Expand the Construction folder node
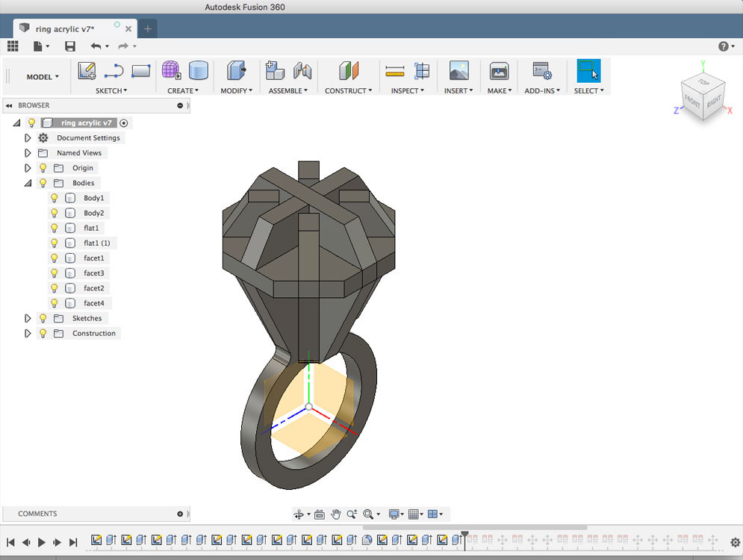The image size is (743, 560). tap(28, 334)
